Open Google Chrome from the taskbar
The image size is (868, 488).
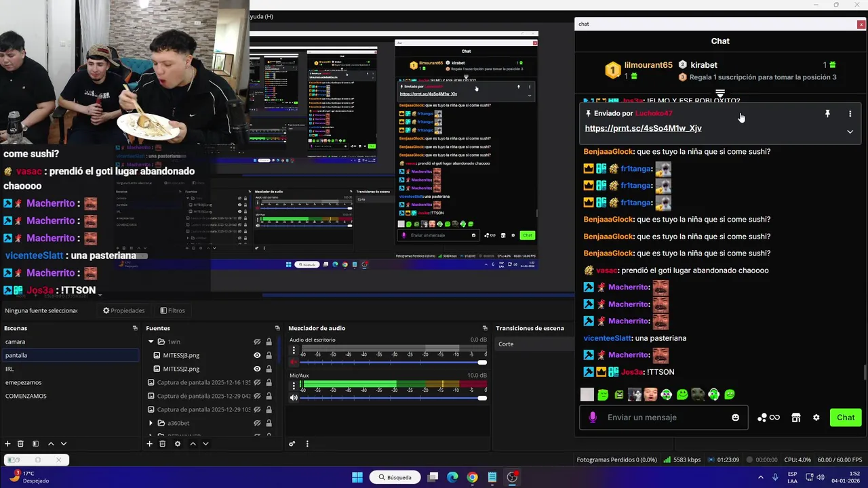point(472,477)
